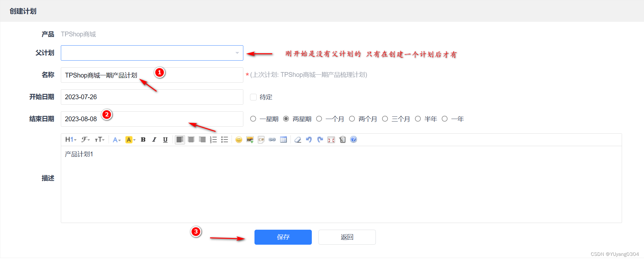The height and width of the screenshot is (260, 644).
Task: Insert a table
Action: [x=283, y=140]
